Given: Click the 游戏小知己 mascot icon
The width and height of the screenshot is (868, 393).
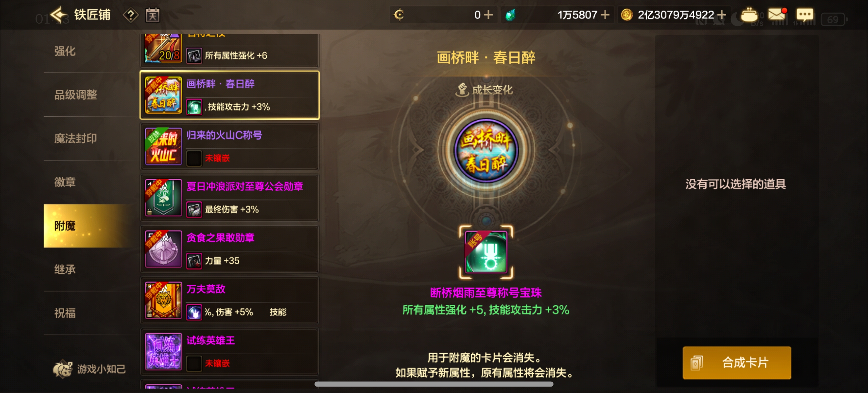Looking at the screenshot, I should coord(63,369).
